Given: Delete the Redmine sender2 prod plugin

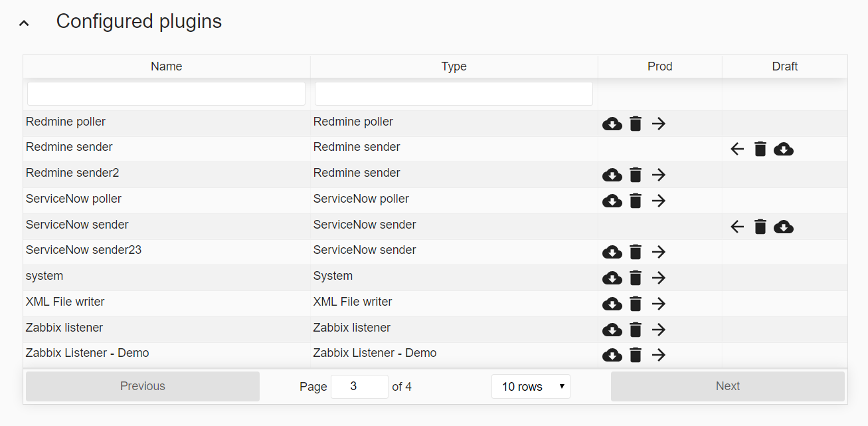Looking at the screenshot, I should coord(636,175).
